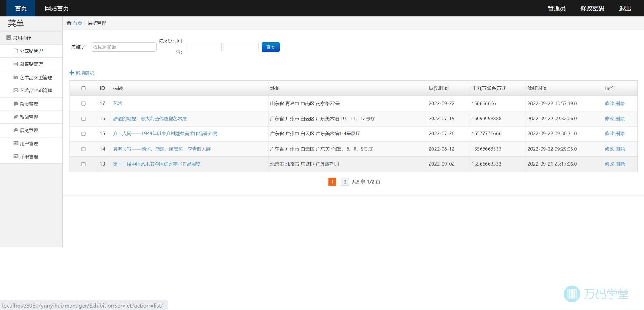
Task: Click the 科普贴管理 icon
Action: [x=16, y=64]
